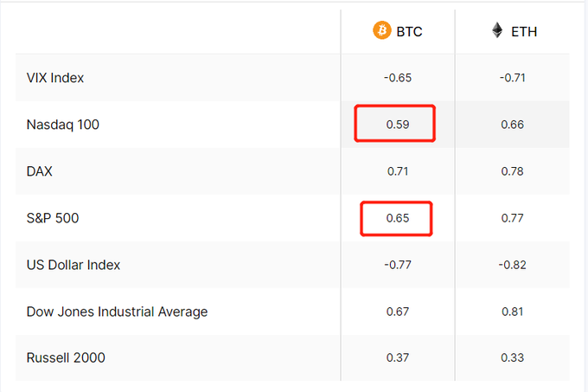Open the US Dollar Index label
This screenshot has width=588, height=392.
(73, 265)
